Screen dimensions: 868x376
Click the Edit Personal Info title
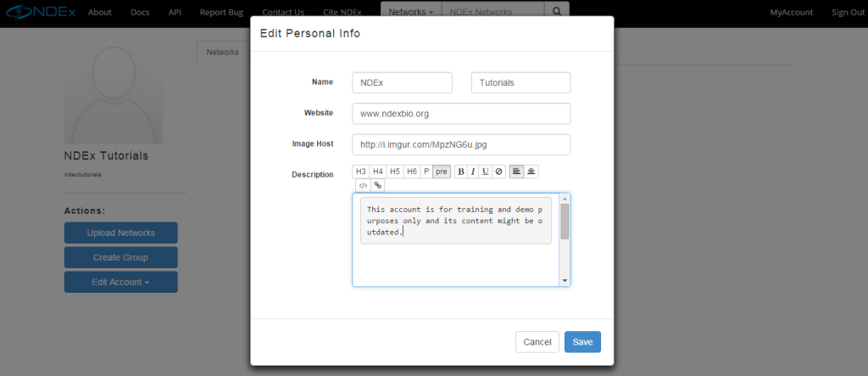pos(310,33)
